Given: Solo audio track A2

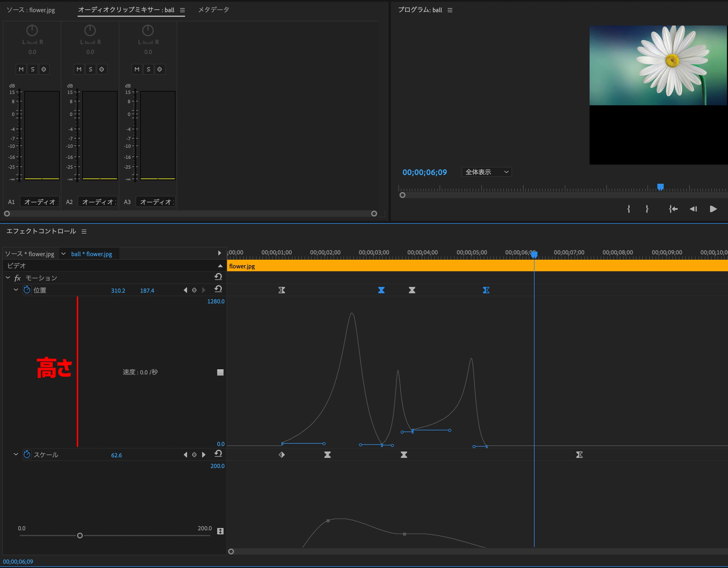Looking at the screenshot, I should 90,69.
